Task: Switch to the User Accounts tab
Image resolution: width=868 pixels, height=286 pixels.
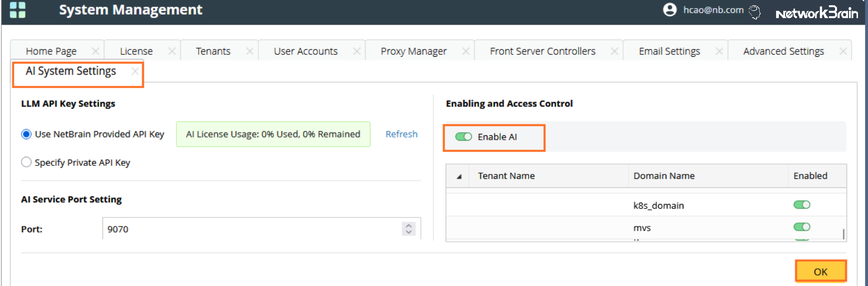Action: (306, 51)
